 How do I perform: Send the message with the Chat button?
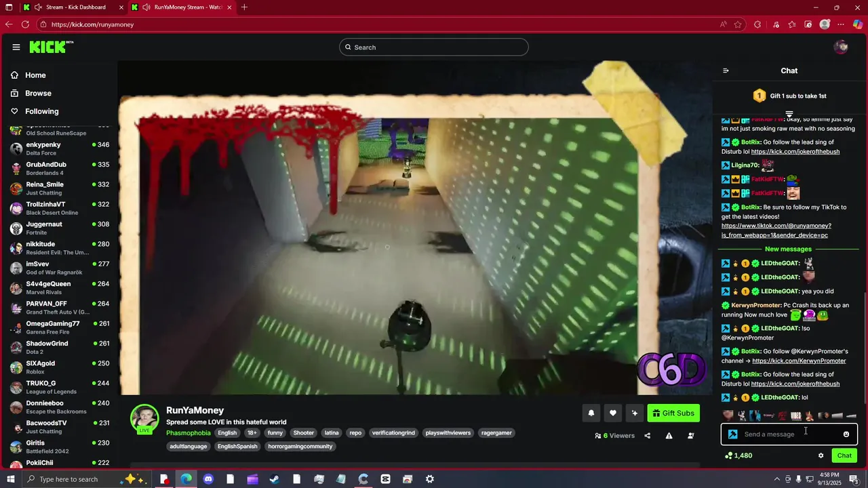click(844, 455)
